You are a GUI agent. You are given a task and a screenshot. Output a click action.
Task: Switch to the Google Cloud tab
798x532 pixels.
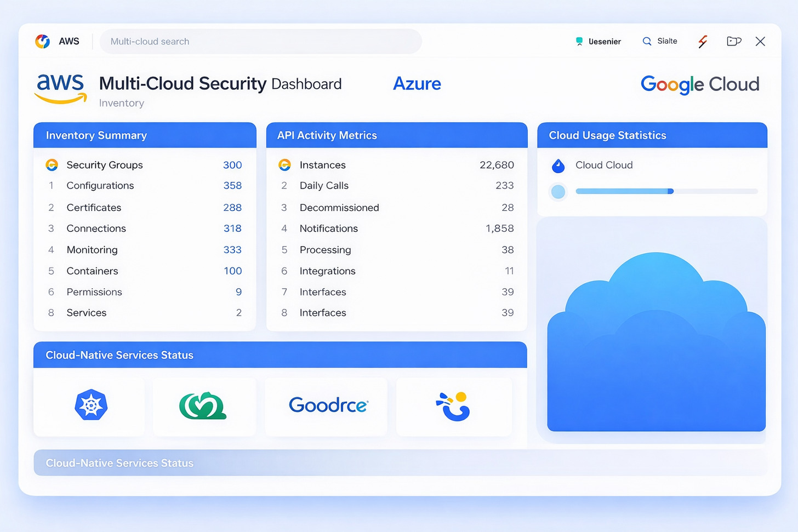point(700,84)
